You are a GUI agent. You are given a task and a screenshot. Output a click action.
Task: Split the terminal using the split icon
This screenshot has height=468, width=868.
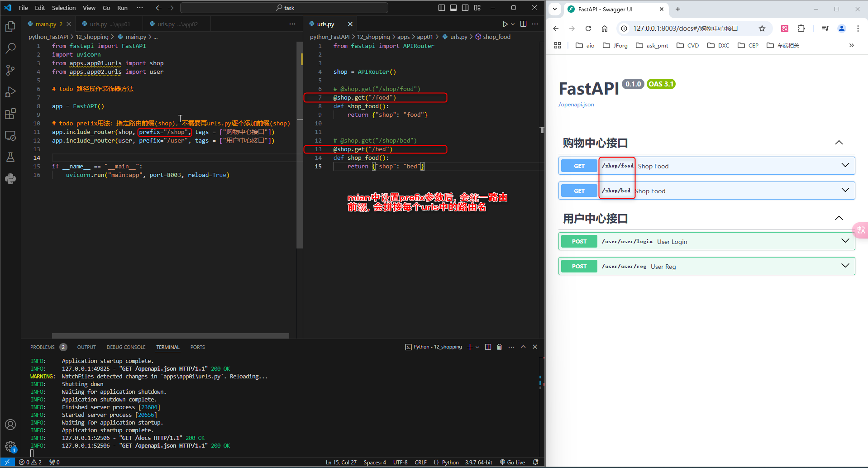(488, 347)
